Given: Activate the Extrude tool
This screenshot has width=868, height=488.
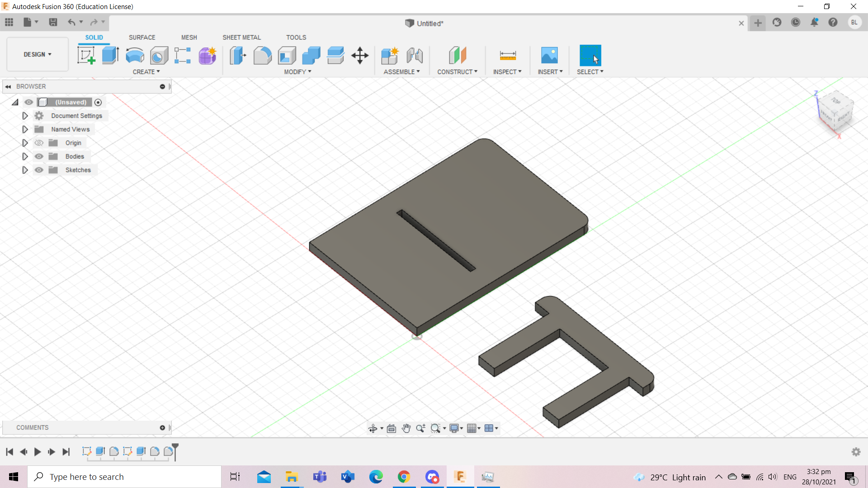Looking at the screenshot, I should tap(110, 56).
